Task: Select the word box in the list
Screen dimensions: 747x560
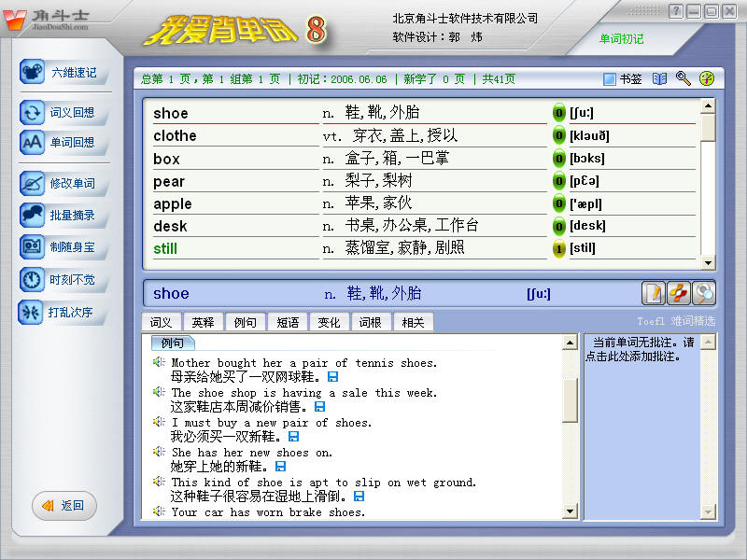Action: (166, 159)
